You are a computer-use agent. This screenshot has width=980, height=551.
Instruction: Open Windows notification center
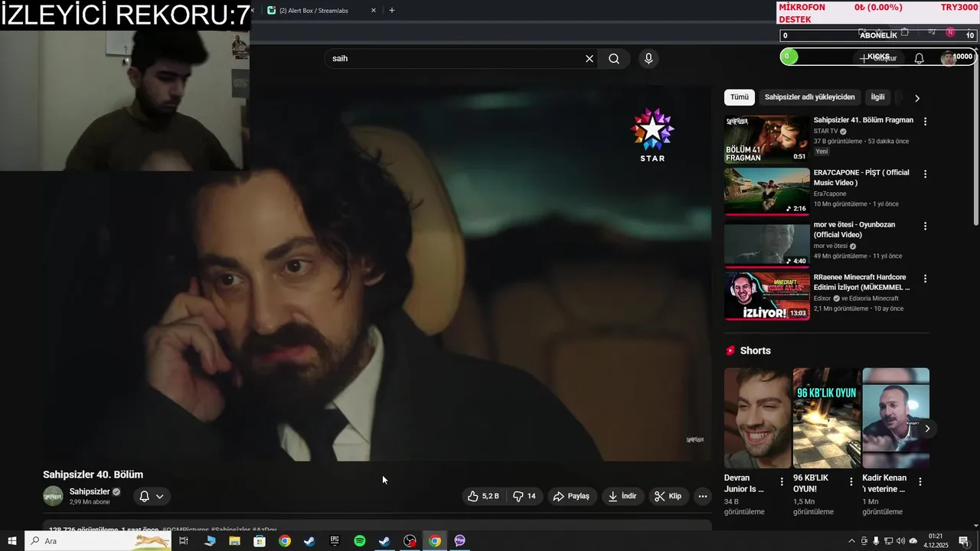pyautogui.click(x=964, y=541)
